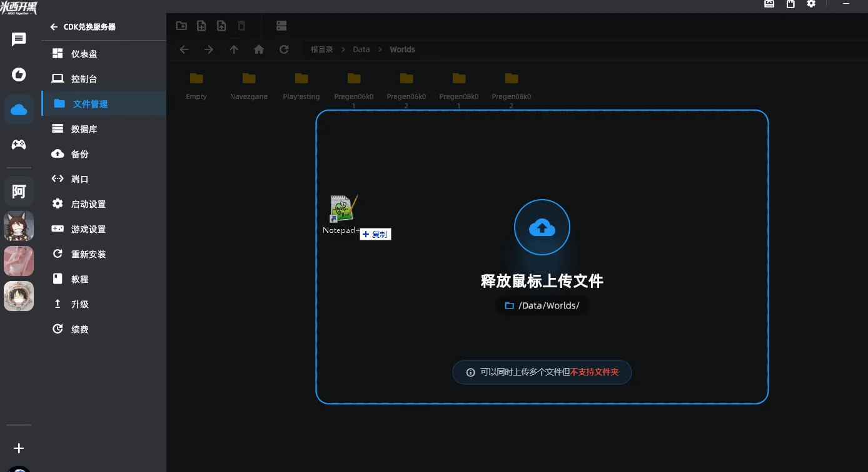Open settings gear in the title bar
The image size is (868, 472).
811,4
